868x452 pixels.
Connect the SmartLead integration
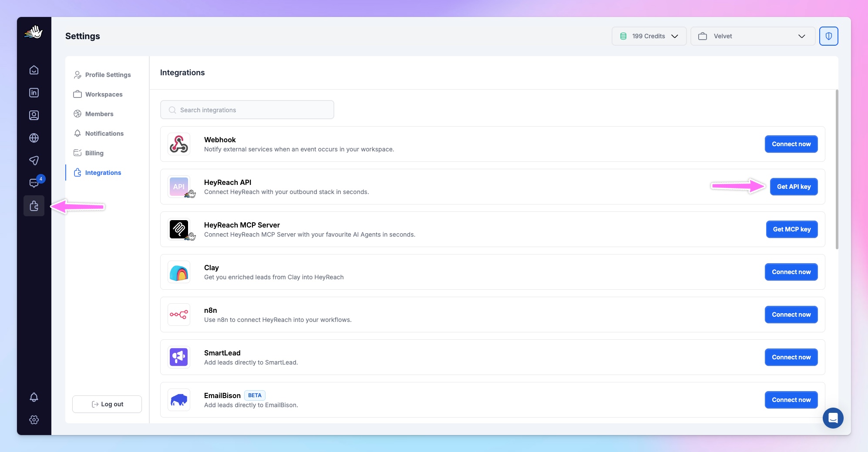[791, 357]
